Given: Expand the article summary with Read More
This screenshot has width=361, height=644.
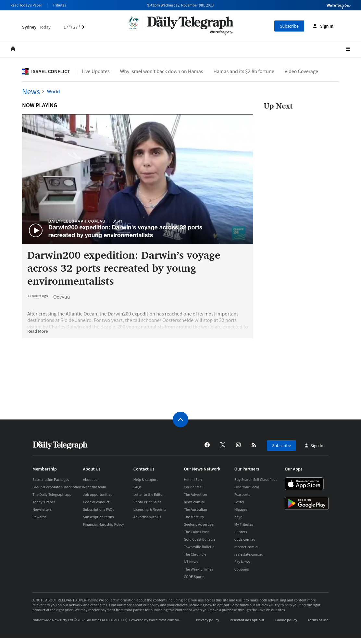Looking at the screenshot, I should click(38, 331).
